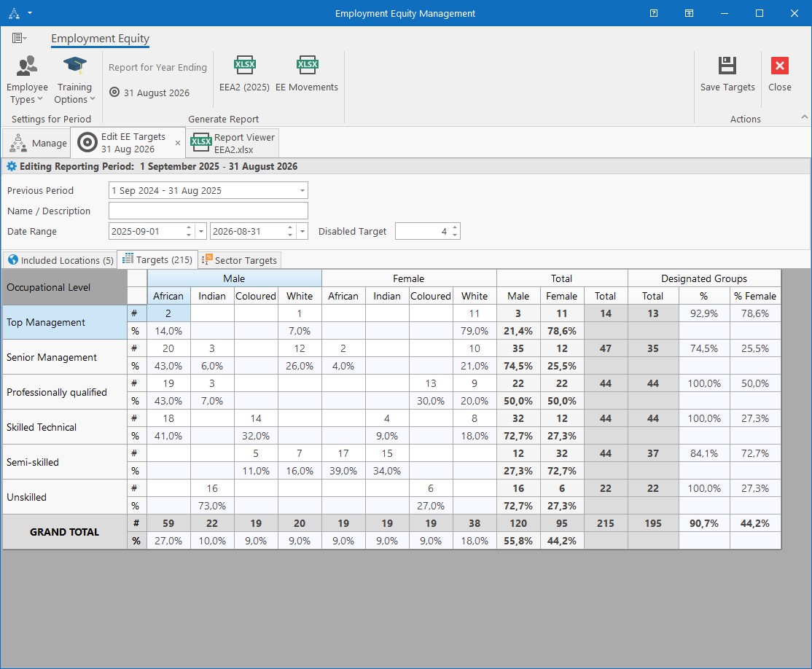Generate the EEA2 (2025) XLSX report
This screenshot has height=669, width=812.
coord(244,74)
